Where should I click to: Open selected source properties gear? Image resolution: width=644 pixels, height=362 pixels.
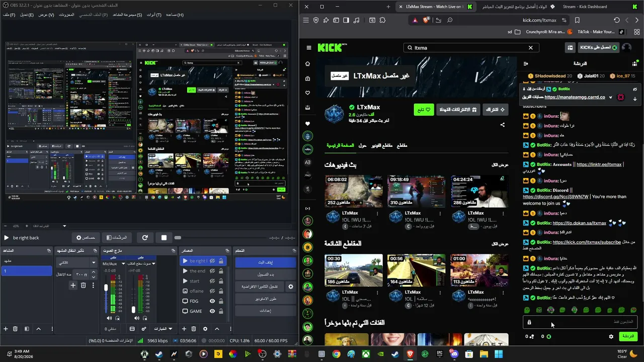point(205,329)
